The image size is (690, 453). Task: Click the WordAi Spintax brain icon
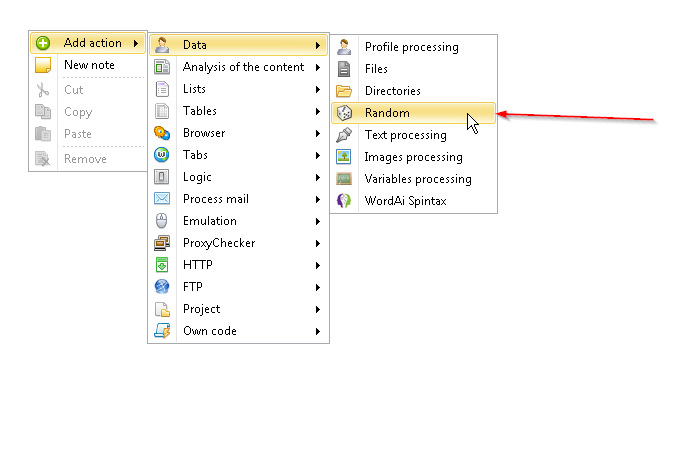(x=344, y=201)
